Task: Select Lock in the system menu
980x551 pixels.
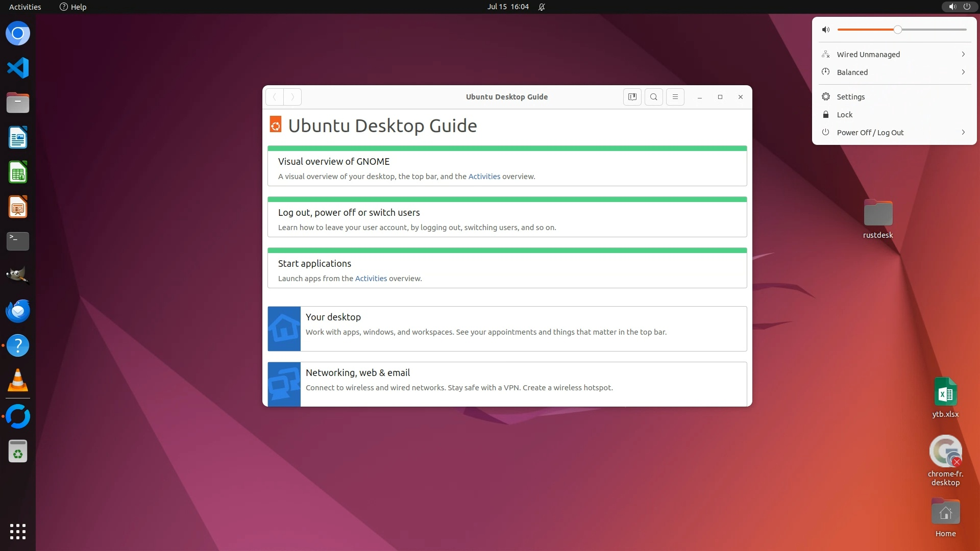Action: 844,115
